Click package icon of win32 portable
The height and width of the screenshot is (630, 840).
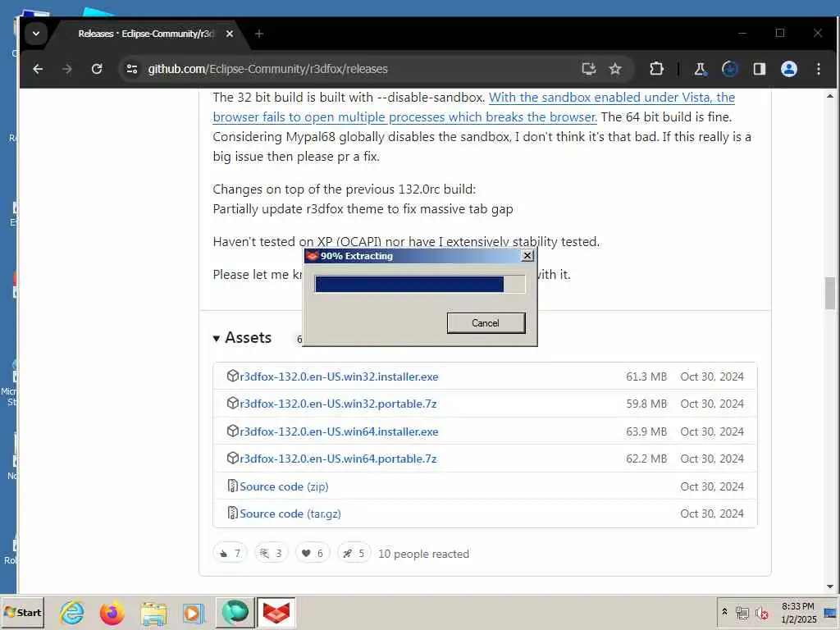point(232,404)
